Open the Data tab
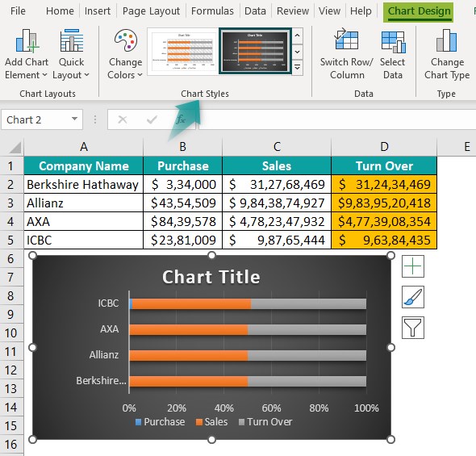Image resolution: width=476 pixels, height=456 pixels. (x=255, y=11)
